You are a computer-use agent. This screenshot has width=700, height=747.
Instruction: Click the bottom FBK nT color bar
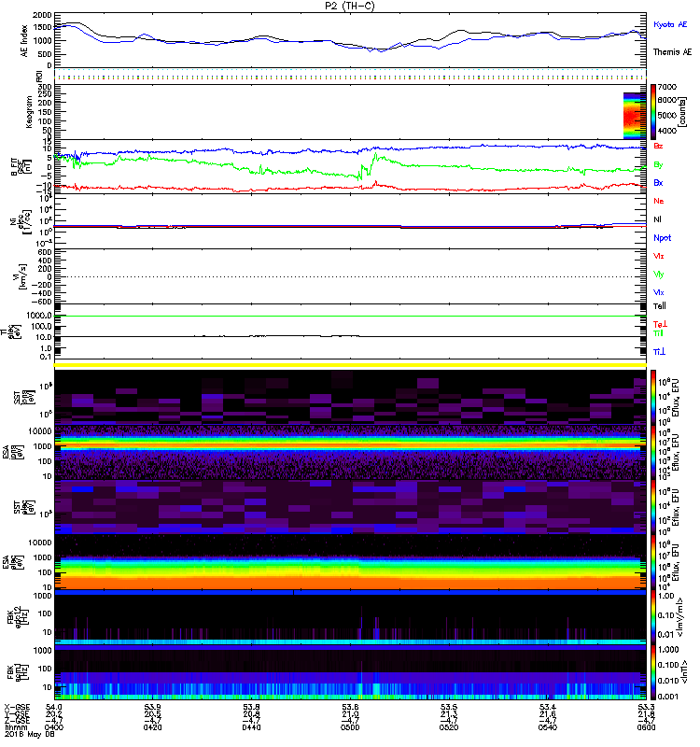[654, 674]
